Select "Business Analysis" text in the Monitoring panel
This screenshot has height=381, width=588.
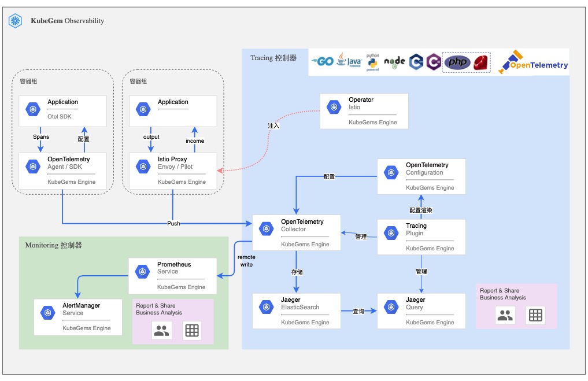pos(159,313)
